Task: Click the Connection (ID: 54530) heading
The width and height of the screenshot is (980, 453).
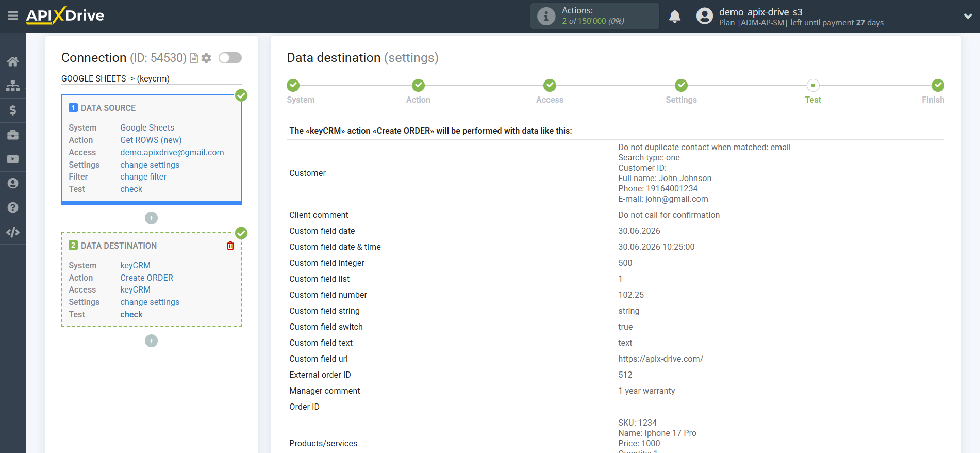Action: [124, 58]
